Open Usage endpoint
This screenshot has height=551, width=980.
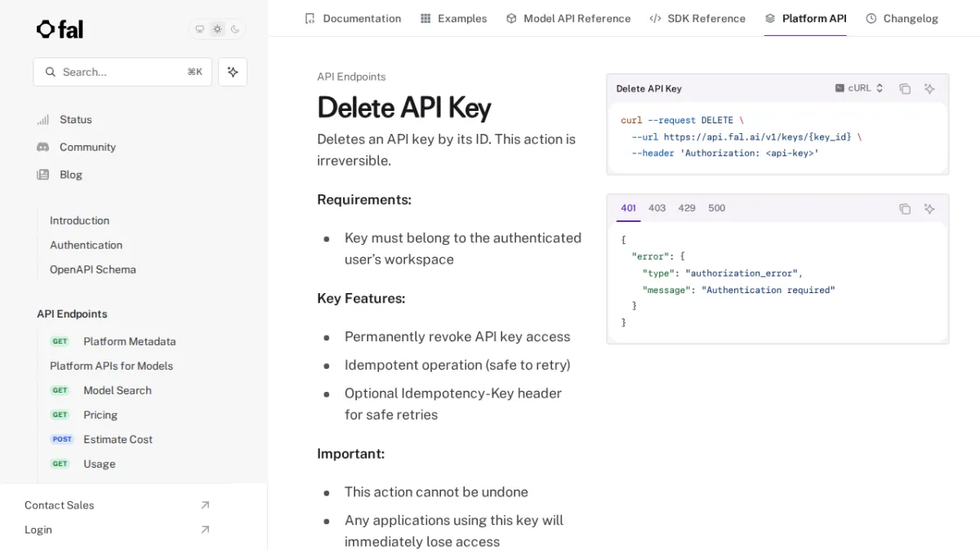click(x=99, y=464)
